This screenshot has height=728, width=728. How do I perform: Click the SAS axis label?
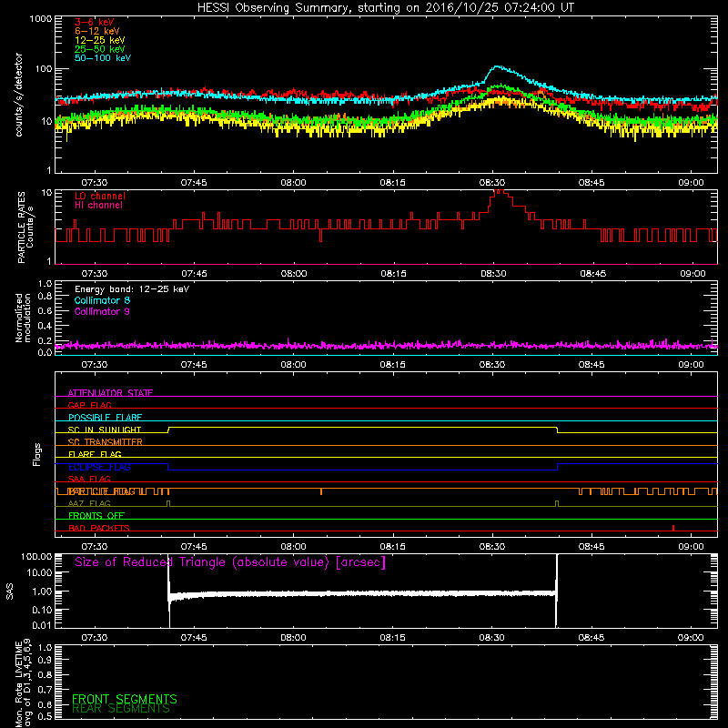pos(9,591)
